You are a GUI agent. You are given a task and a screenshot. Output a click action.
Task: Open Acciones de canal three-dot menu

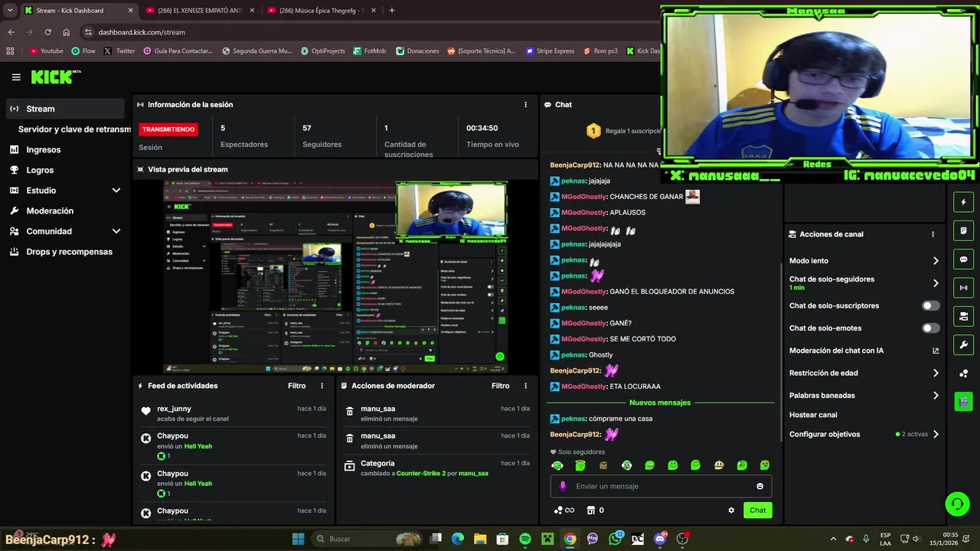[x=933, y=234]
